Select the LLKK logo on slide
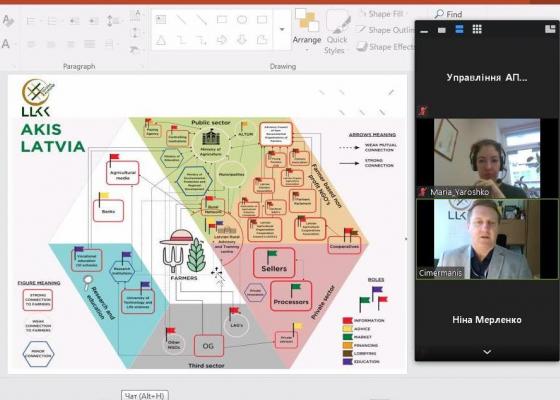The height and width of the screenshot is (400, 560). coord(37,98)
